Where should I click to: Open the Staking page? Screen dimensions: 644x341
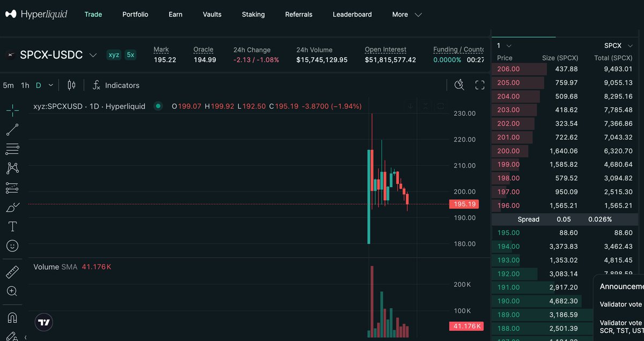coord(253,14)
